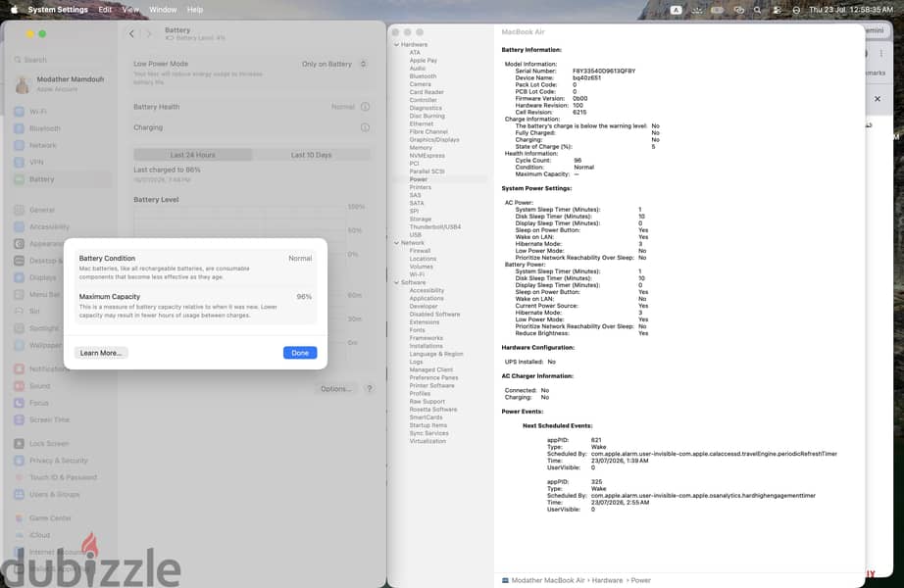Select Wi-Fi in the Settings sidebar
This screenshot has width=904, height=588.
click(61, 112)
